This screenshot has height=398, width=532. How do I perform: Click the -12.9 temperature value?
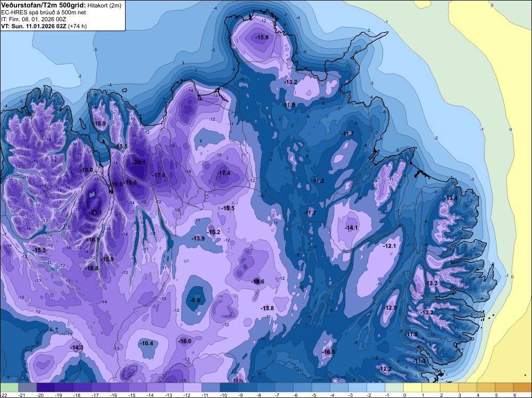pos(390,308)
